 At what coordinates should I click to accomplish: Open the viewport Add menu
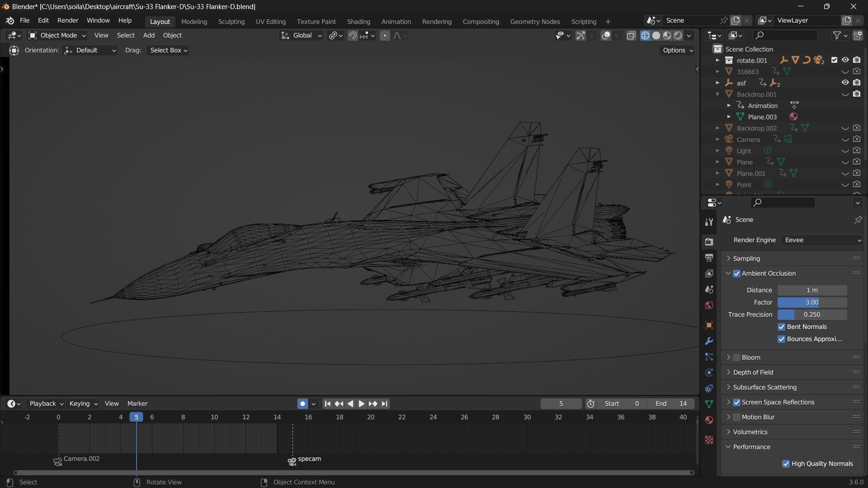[x=149, y=35]
